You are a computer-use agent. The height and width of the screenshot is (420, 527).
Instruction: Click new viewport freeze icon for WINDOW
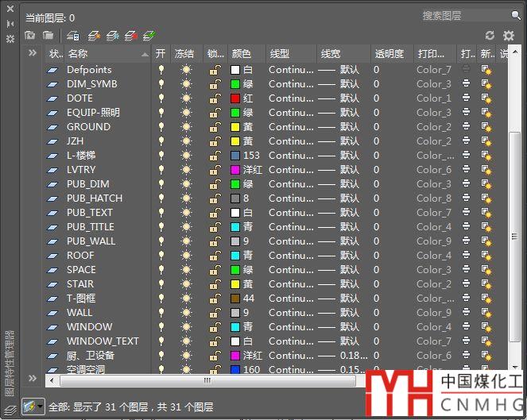pyautogui.click(x=486, y=327)
